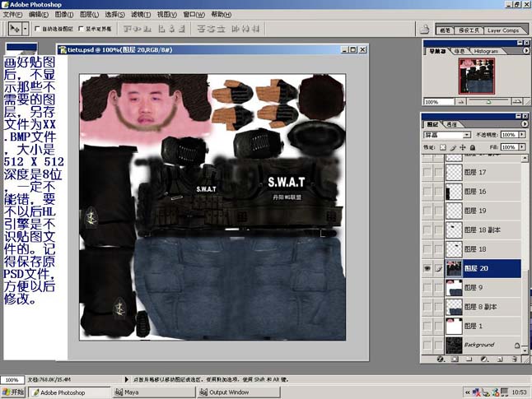Open the 图层(L) Layer menu

click(89, 15)
